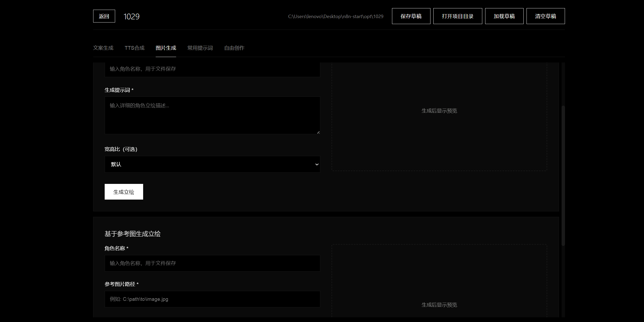Open the project folder via 打开项目目录
Image resolution: width=644 pixels, height=322 pixels.
coord(458,16)
